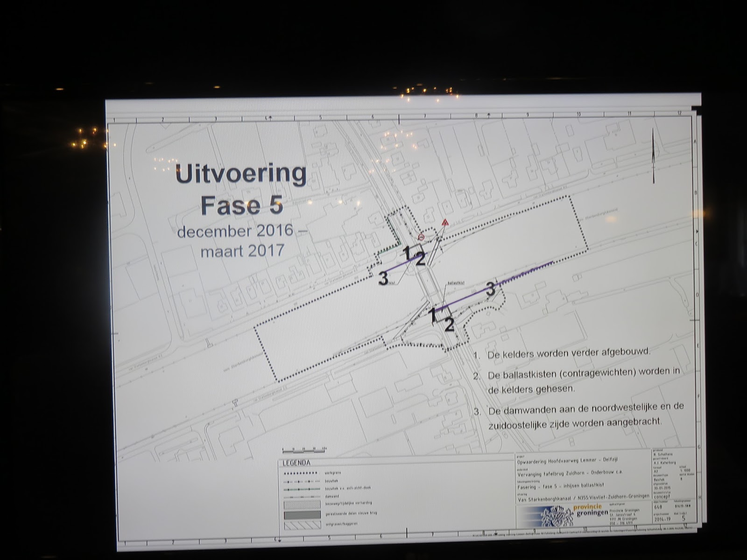The image size is (747, 560).
Task: Click the 'Bestek' document type
Action: [x=660, y=479]
